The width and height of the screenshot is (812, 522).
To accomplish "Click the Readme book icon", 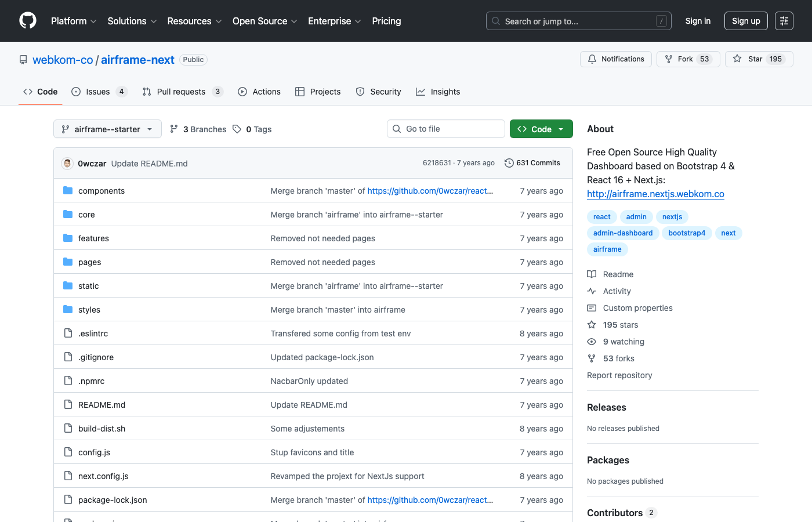I will pos(592,274).
